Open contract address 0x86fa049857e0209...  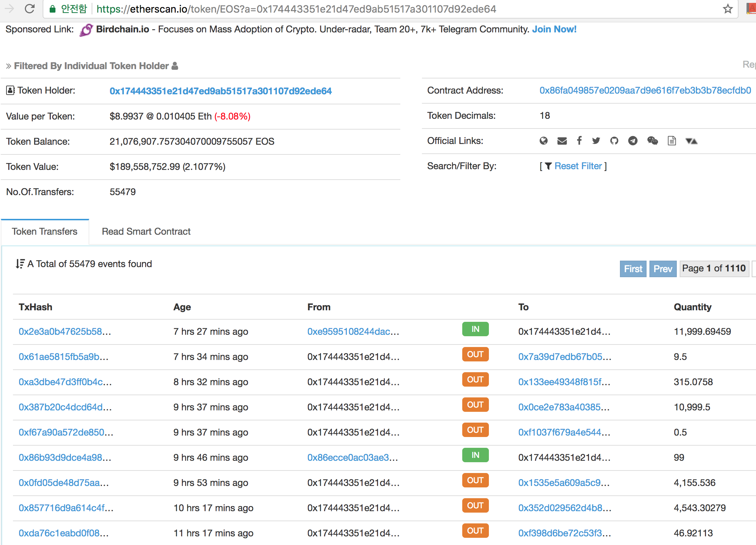point(645,90)
